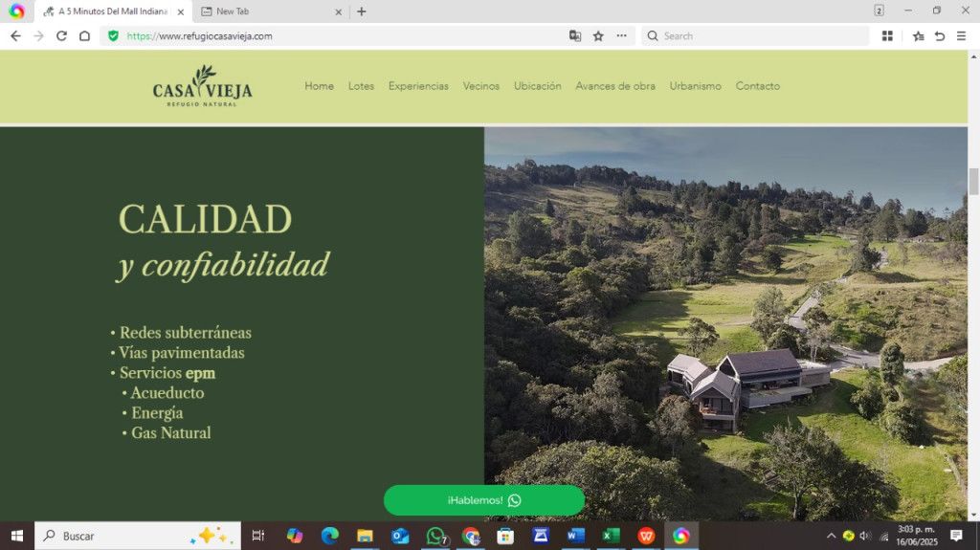The width and height of the screenshot is (980, 550).
Task: Open Microsoft Edge from the taskbar
Action: pos(330,536)
